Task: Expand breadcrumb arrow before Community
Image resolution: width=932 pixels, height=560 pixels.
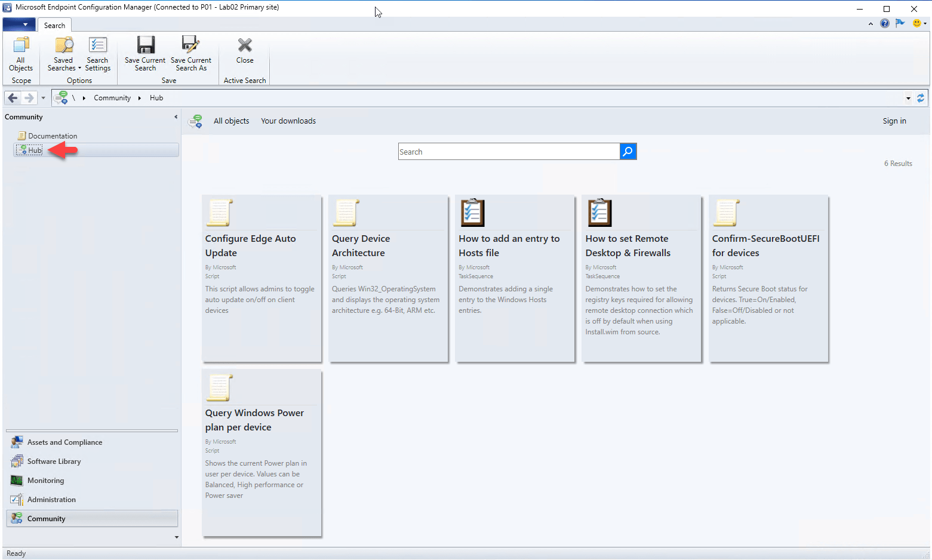Action: point(84,98)
